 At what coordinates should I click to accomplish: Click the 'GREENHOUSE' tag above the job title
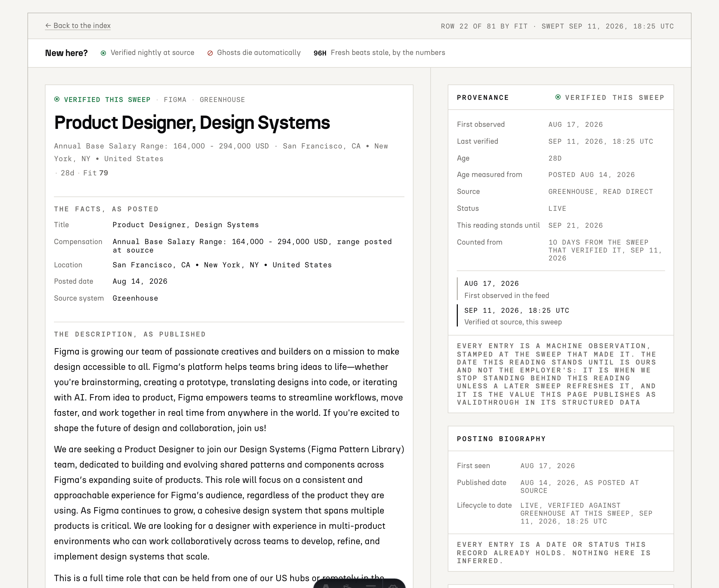[222, 100]
